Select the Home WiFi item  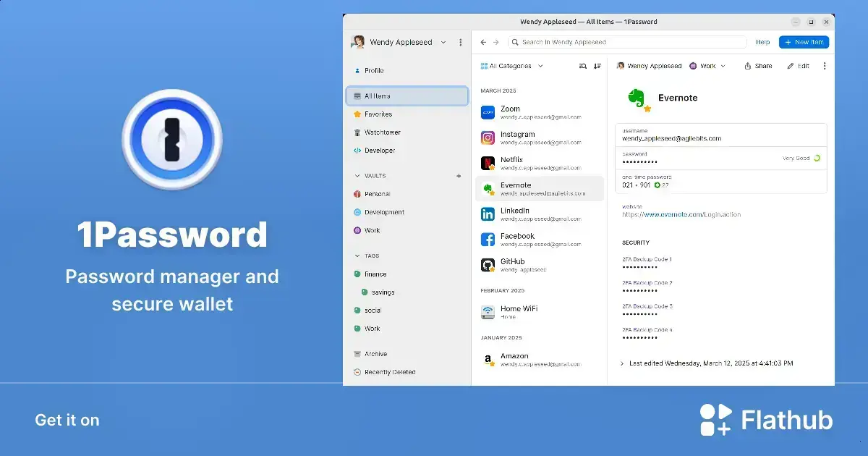[540, 313]
